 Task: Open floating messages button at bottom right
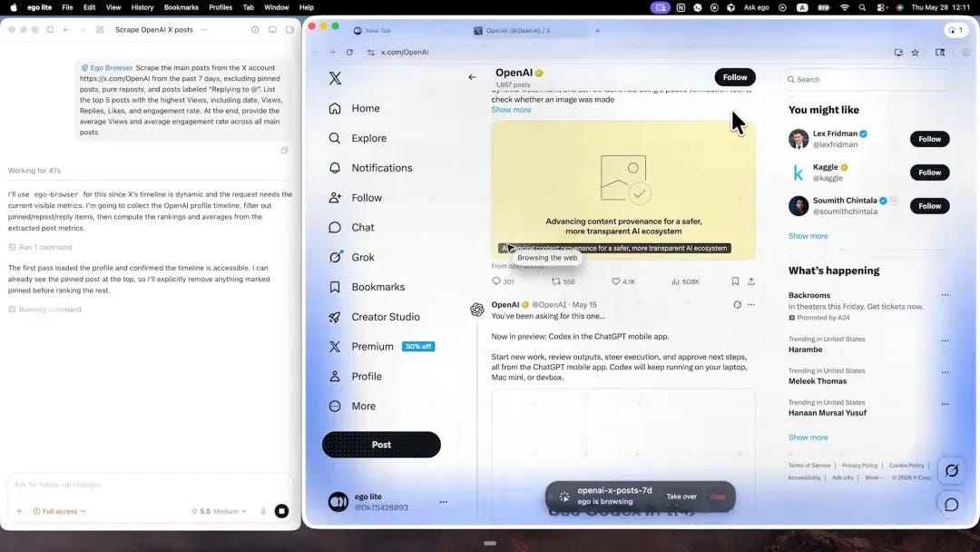coord(951,505)
